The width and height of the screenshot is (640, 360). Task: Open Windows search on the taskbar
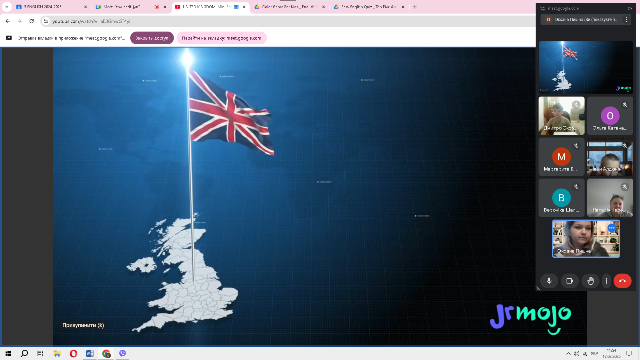24,353
